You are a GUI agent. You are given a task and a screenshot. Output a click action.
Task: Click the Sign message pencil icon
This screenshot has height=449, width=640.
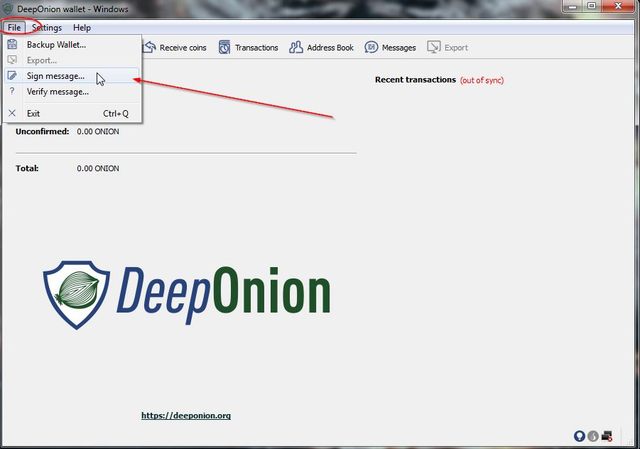click(12, 76)
